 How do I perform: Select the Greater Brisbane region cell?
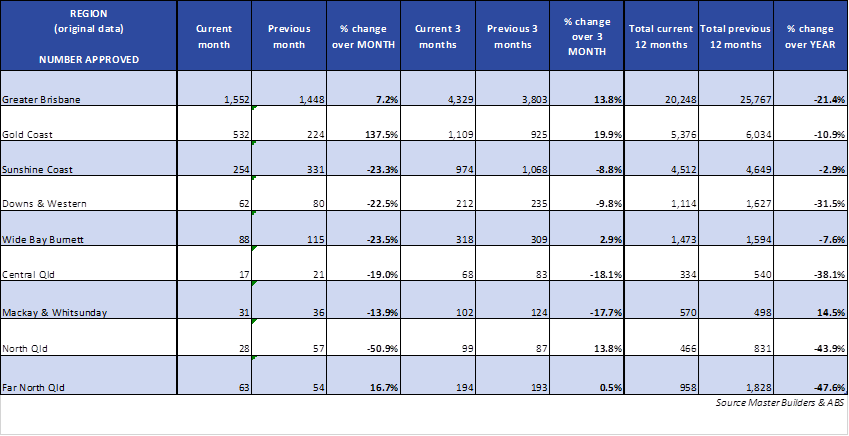(89, 88)
